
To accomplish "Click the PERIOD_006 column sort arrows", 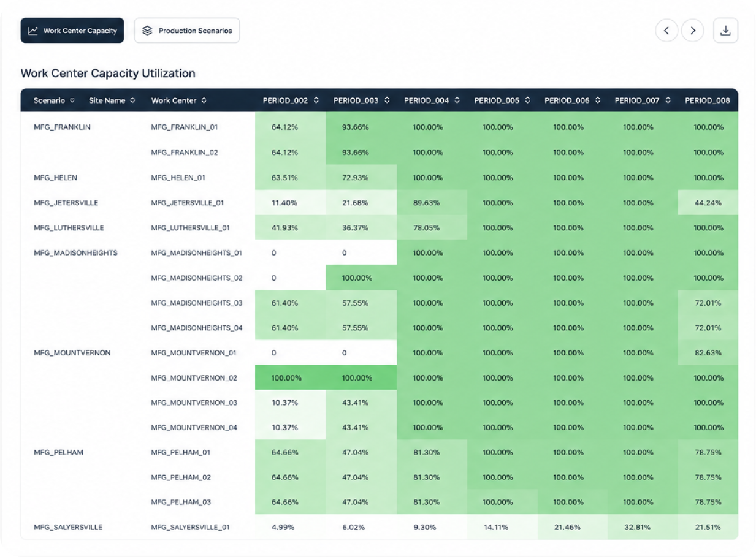I will [x=598, y=100].
